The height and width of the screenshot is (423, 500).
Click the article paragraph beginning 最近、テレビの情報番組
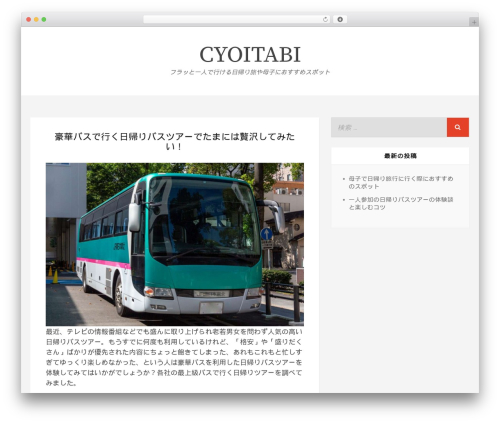174,357
